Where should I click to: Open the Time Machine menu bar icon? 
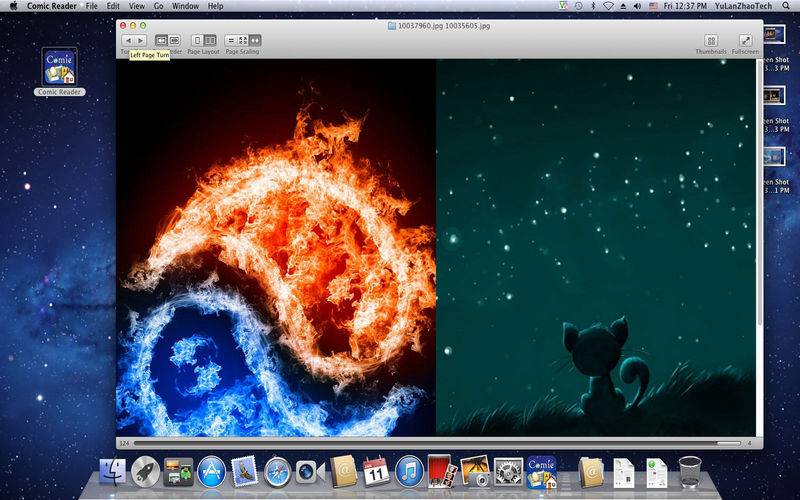click(579, 6)
